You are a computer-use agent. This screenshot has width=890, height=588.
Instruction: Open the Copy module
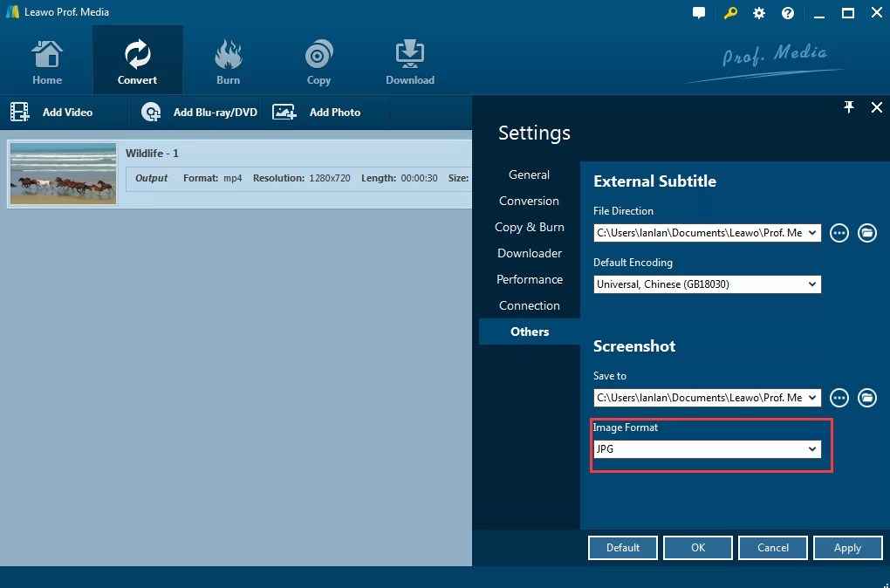318,59
